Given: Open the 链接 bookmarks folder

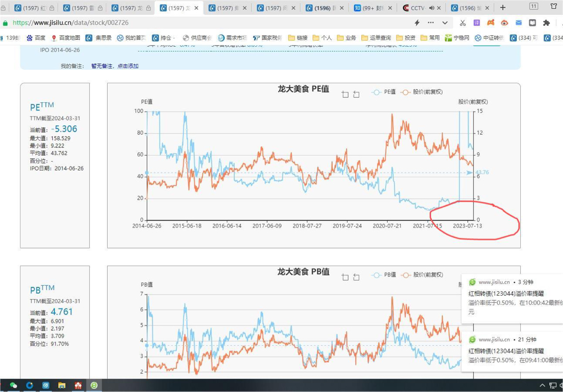Looking at the screenshot, I should coord(298,38).
